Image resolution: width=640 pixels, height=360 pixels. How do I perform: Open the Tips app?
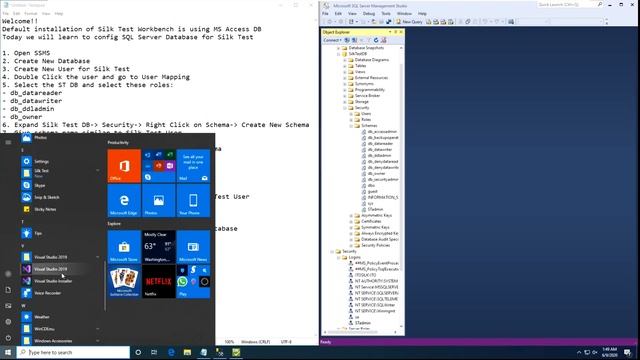[38, 233]
